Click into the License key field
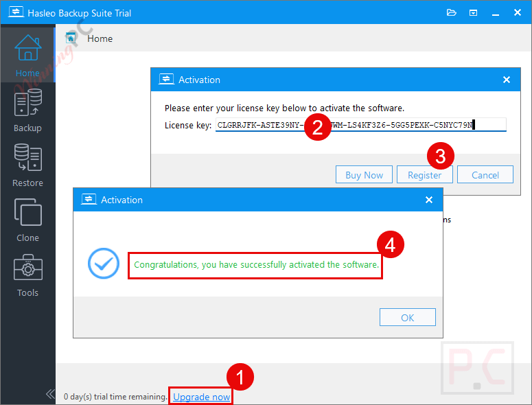Screen dimensions: 532x405 pyautogui.click(x=360, y=125)
